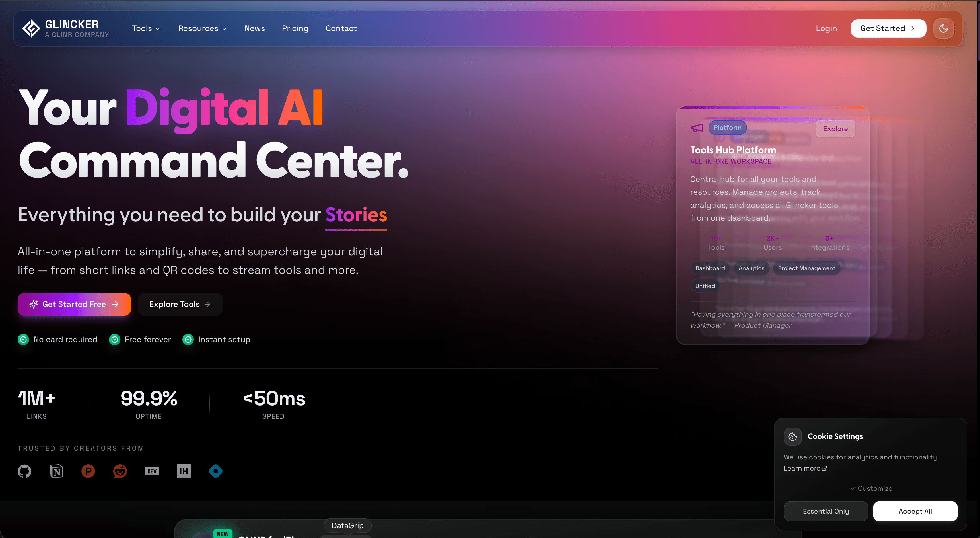Click the GitHub logo icon
Image resolution: width=980 pixels, height=538 pixels.
[x=24, y=471]
